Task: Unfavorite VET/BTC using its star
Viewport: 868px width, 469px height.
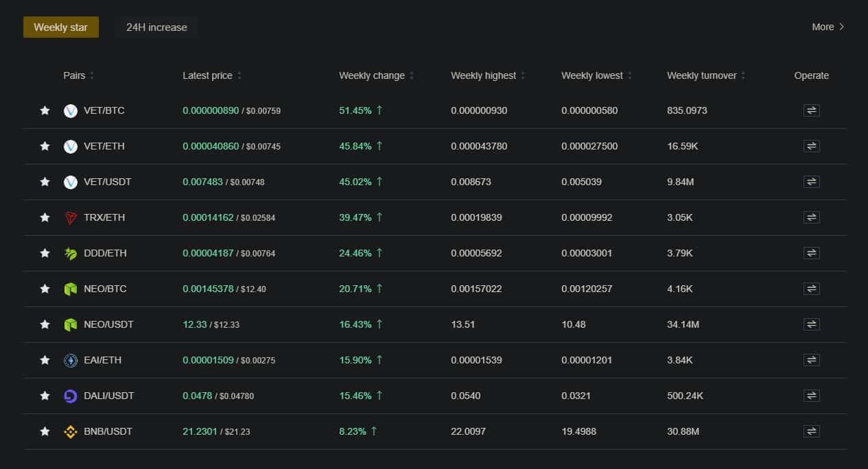Action: tap(45, 110)
